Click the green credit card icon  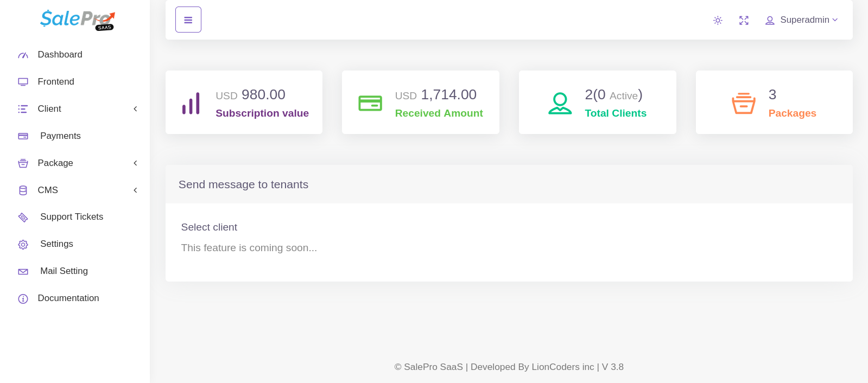(x=370, y=103)
